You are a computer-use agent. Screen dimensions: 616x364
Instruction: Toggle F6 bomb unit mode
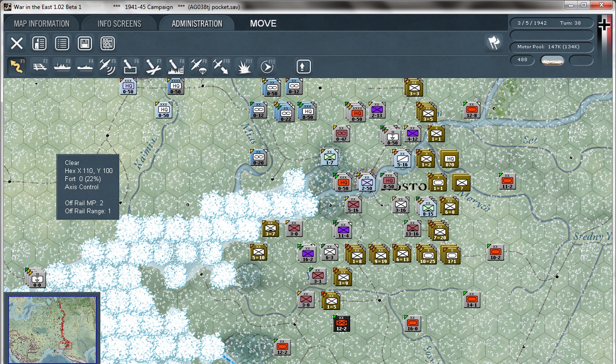coord(130,66)
